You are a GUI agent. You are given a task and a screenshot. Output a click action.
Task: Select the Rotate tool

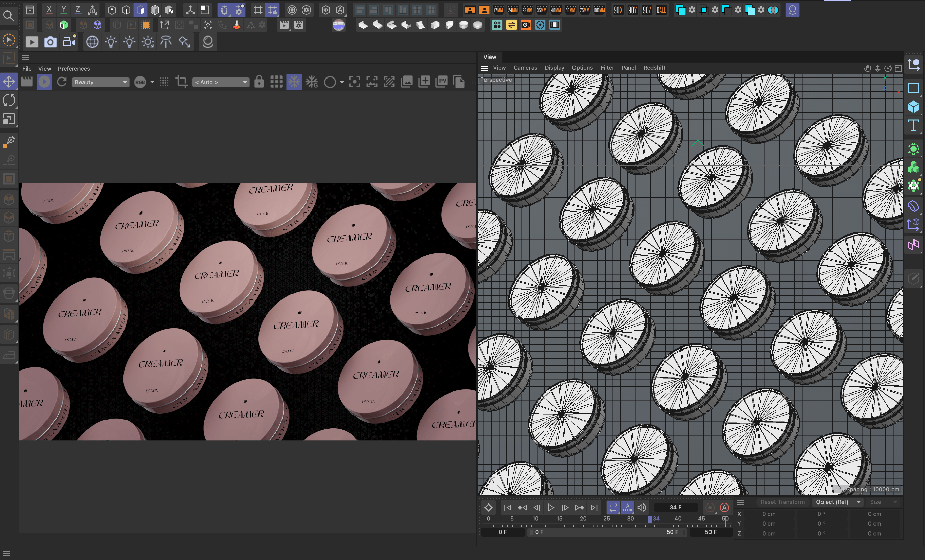click(x=9, y=100)
